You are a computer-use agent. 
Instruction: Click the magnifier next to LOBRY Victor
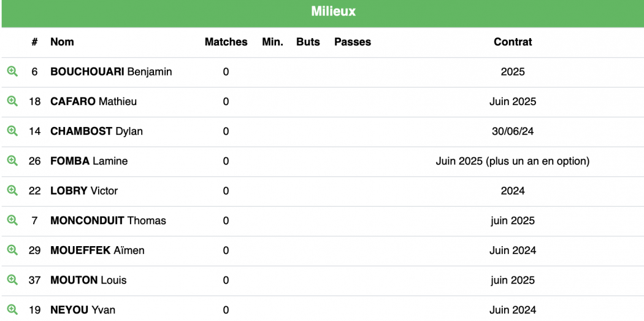click(12, 191)
